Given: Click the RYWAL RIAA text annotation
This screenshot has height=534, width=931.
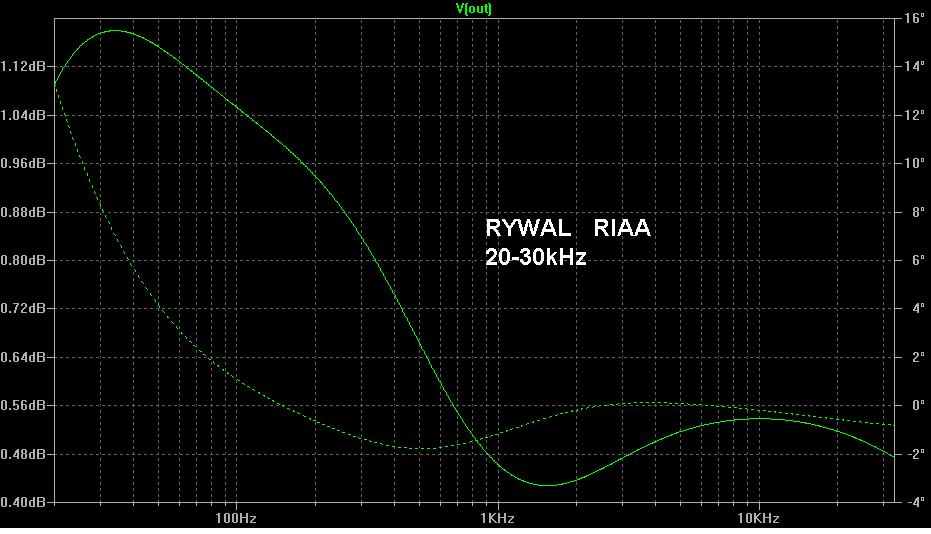Looking at the screenshot, I should [x=567, y=229].
